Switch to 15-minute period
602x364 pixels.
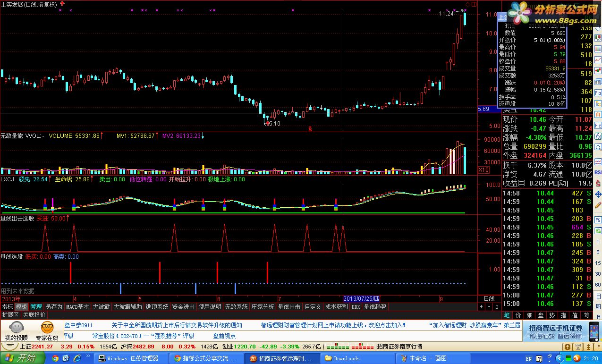coord(598,262)
